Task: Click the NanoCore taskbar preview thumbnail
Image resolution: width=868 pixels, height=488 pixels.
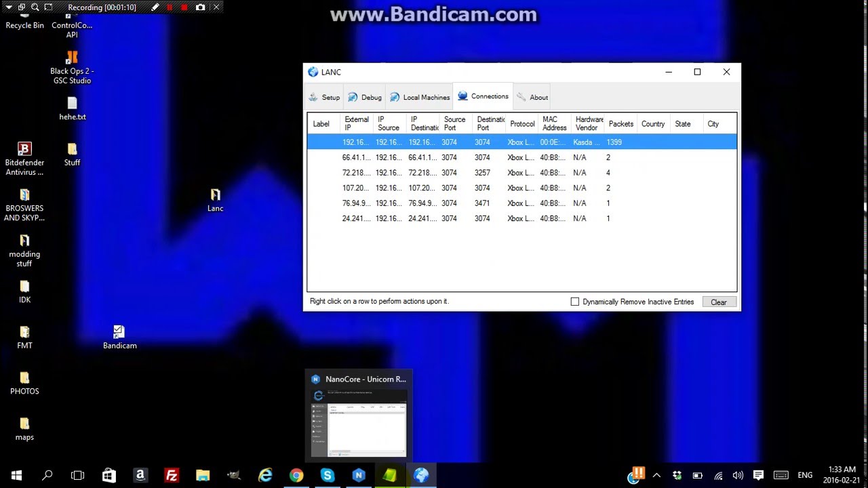Action: (359, 415)
